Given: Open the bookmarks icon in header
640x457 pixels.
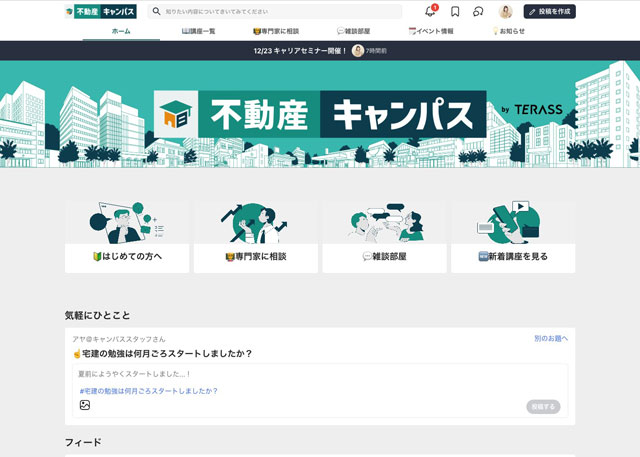Looking at the screenshot, I should (455, 11).
